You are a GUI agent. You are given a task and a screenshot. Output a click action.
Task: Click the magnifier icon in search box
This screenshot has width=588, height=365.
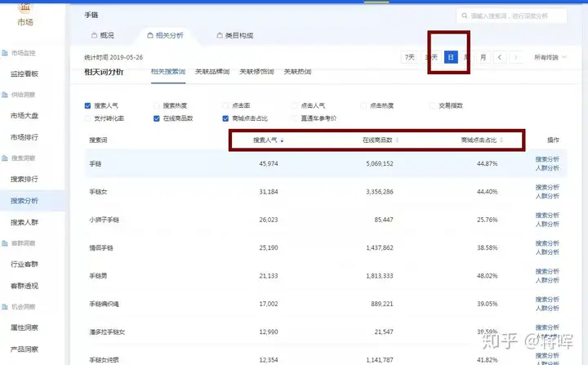click(465, 16)
